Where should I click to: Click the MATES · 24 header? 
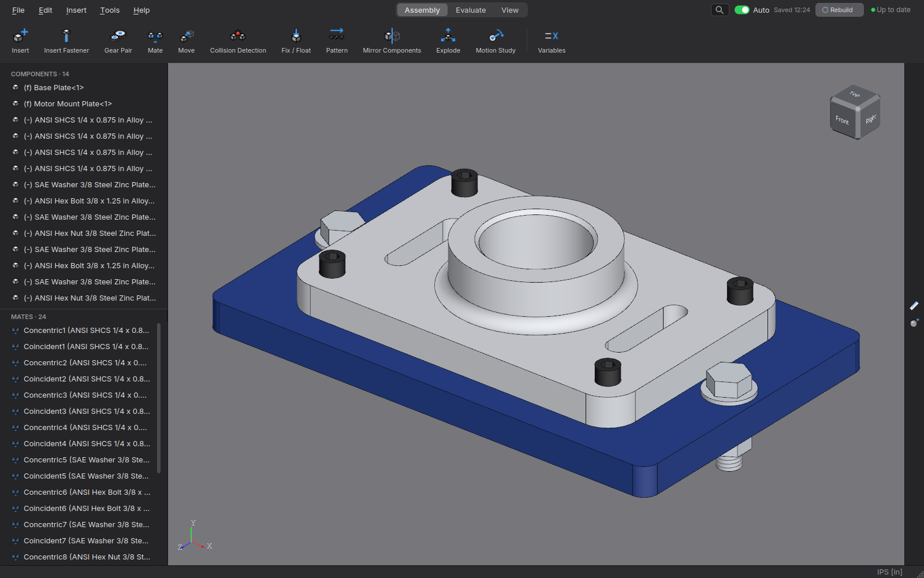click(28, 317)
